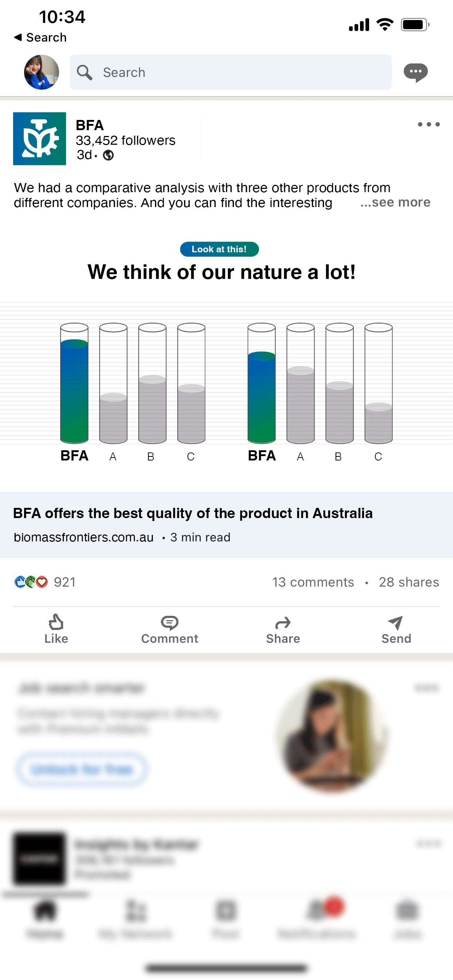The image size is (453, 980).
Task: Open the BFA article headline link
Action: pyautogui.click(x=193, y=513)
